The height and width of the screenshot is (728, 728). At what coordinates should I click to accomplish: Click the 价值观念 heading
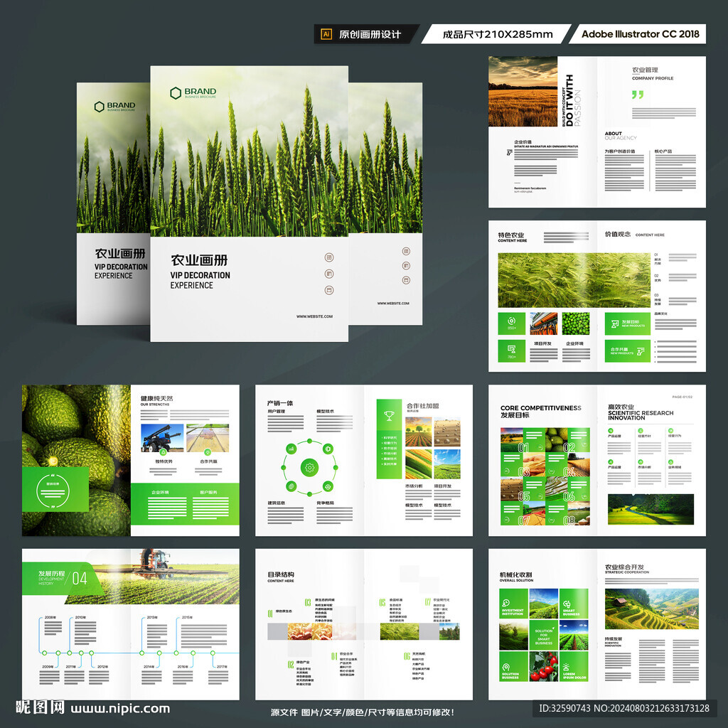pos(618,234)
